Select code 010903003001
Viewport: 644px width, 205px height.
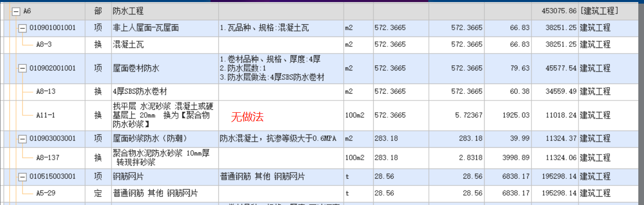tap(53, 139)
